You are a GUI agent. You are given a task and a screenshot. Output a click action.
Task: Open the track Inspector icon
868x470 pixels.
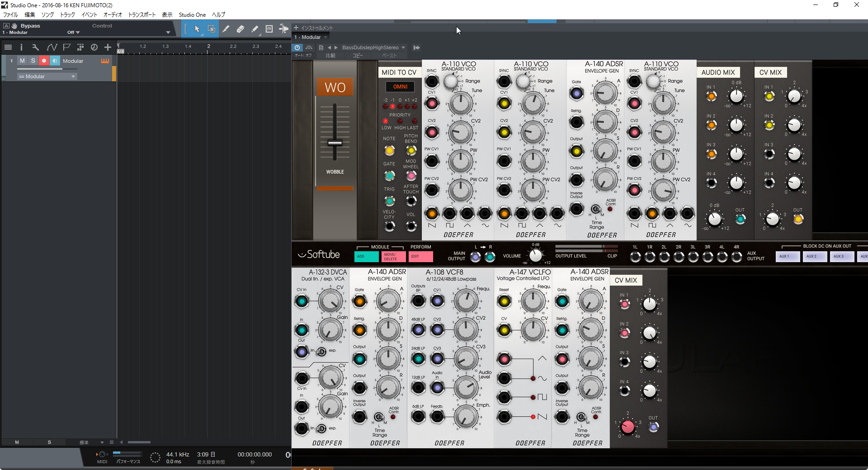21,47
